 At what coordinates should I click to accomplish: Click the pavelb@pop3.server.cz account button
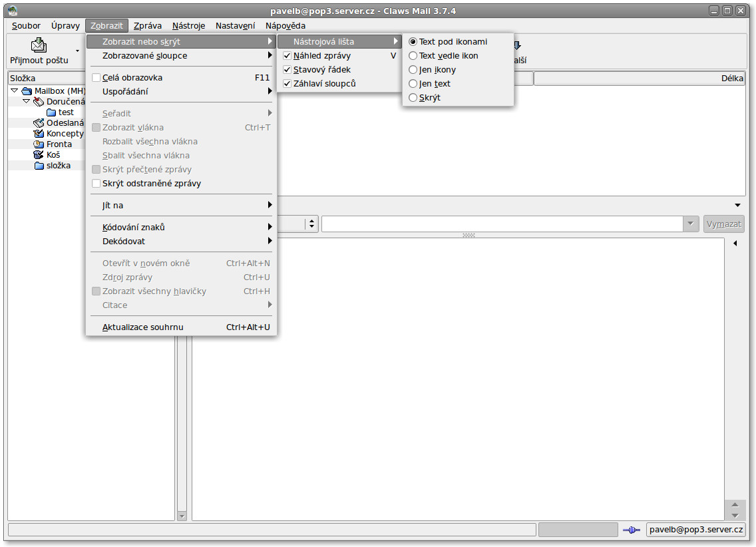coord(696,530)
